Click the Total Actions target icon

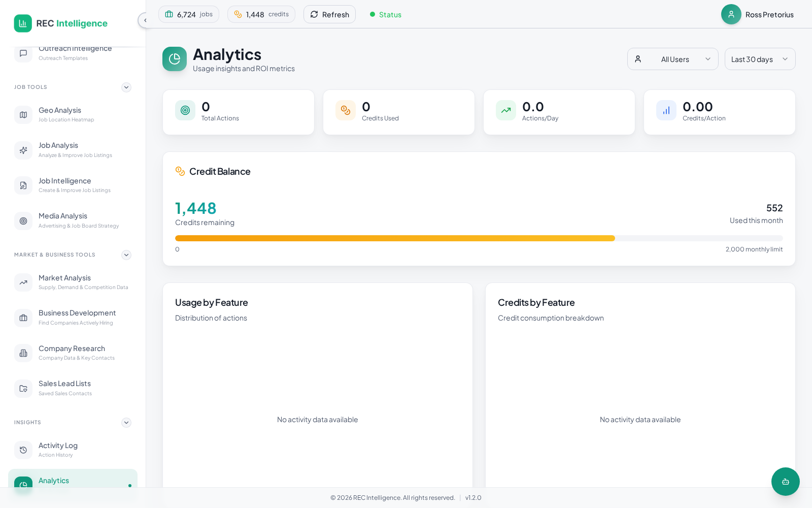pos(185,110)
